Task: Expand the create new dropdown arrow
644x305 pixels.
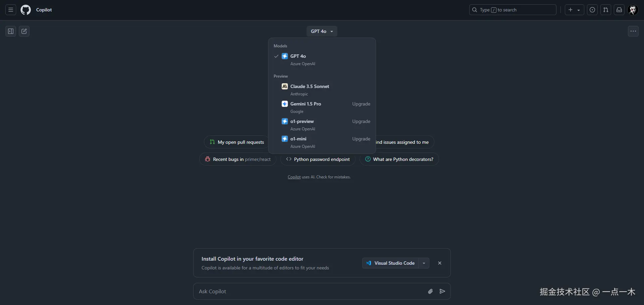Action: pyautogui.click(x=579, y=10)
